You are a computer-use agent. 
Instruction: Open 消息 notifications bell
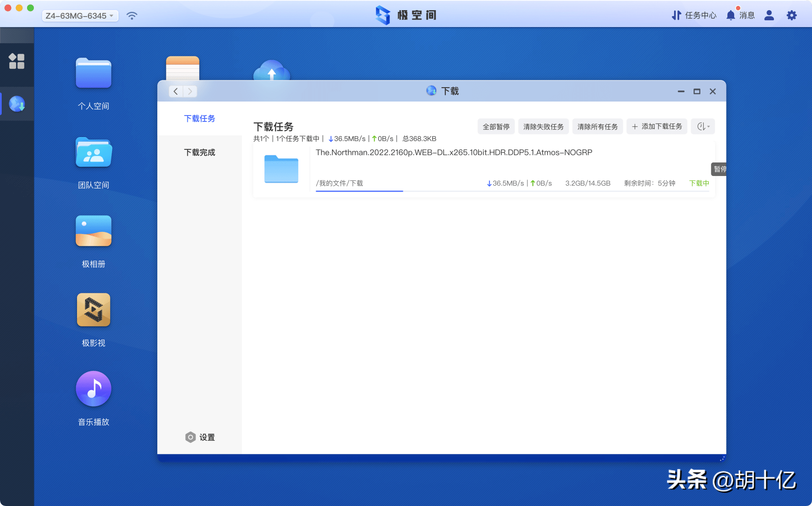tap(740, 15)
